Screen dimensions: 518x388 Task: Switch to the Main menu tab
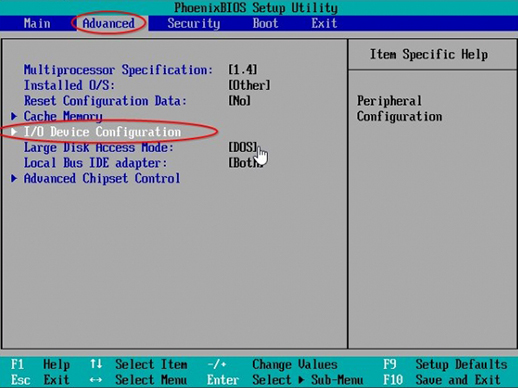[37, 23]
